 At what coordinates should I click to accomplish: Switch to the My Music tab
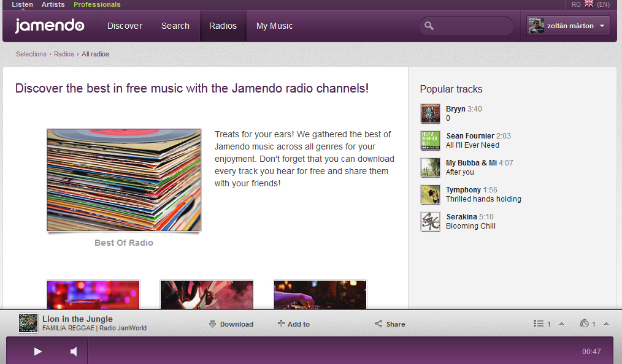click(274, 26)
